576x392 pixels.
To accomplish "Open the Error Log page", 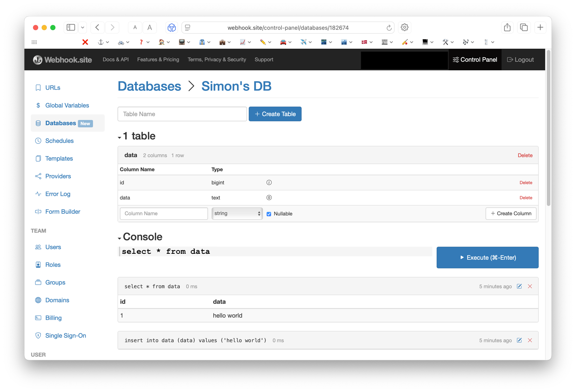I will (58, 194).
